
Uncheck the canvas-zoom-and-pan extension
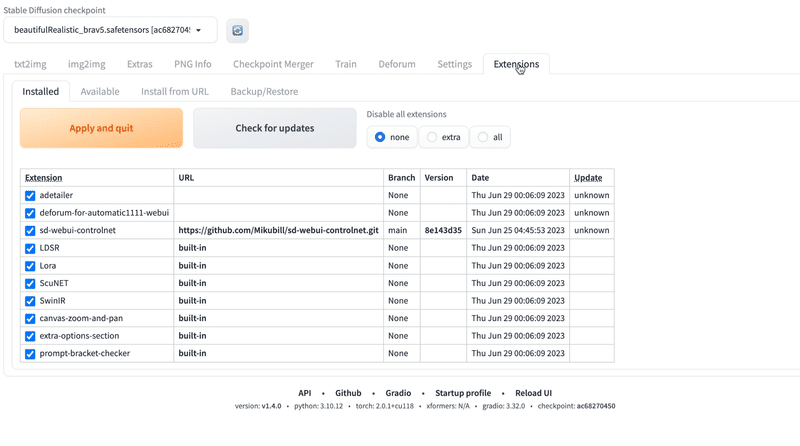30,318
